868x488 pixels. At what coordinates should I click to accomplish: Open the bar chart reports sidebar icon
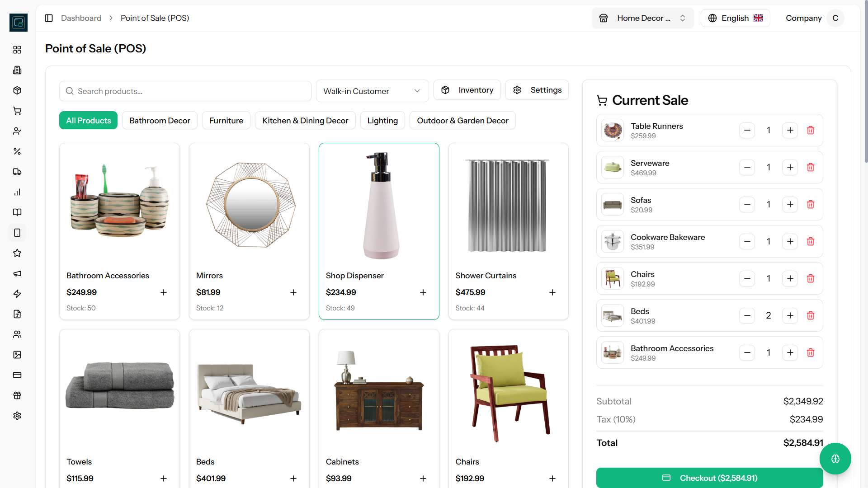(x=17, y=192)
